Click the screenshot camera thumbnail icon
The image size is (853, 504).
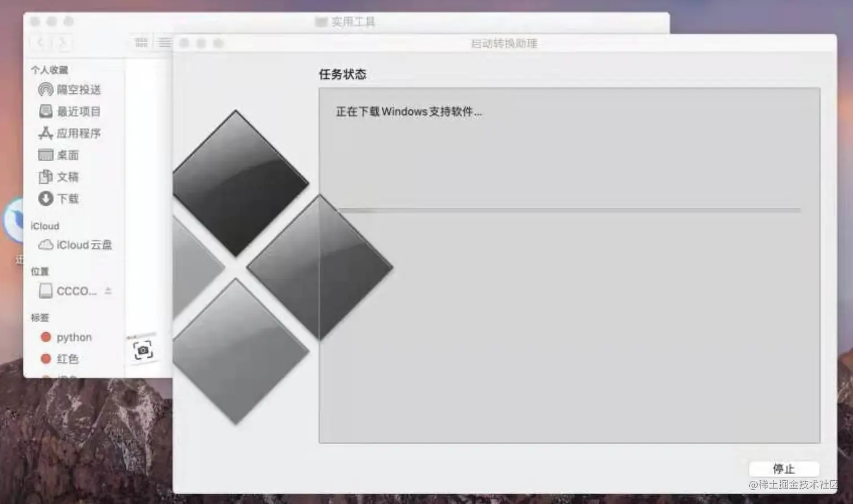pyautogui.click(x=143, y=349)
